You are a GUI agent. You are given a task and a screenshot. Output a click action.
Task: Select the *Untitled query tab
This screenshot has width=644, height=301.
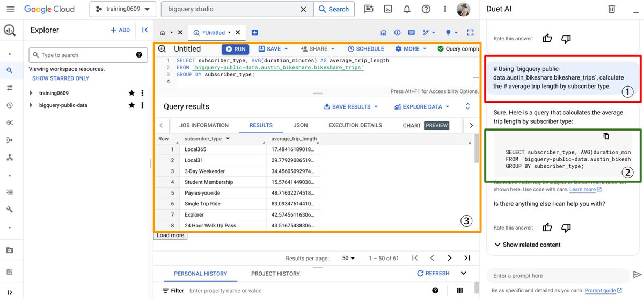click(213, 33)
